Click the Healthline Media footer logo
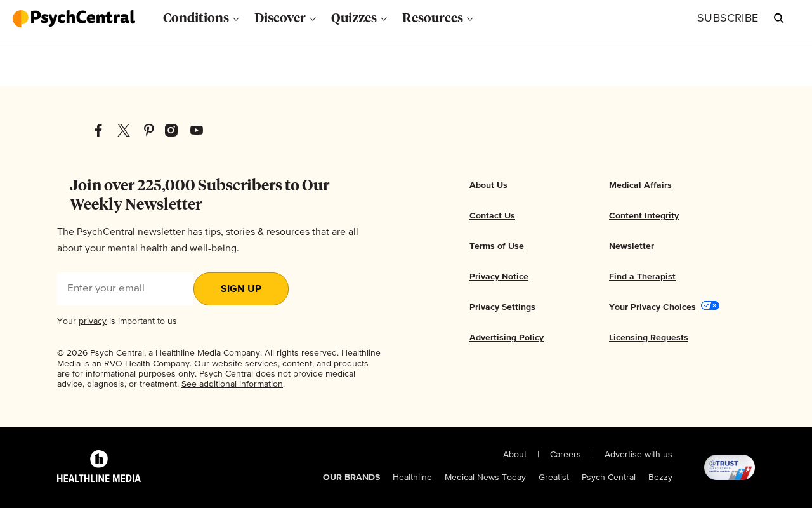Viewport: 812px width, 508px height. [99, 467]
